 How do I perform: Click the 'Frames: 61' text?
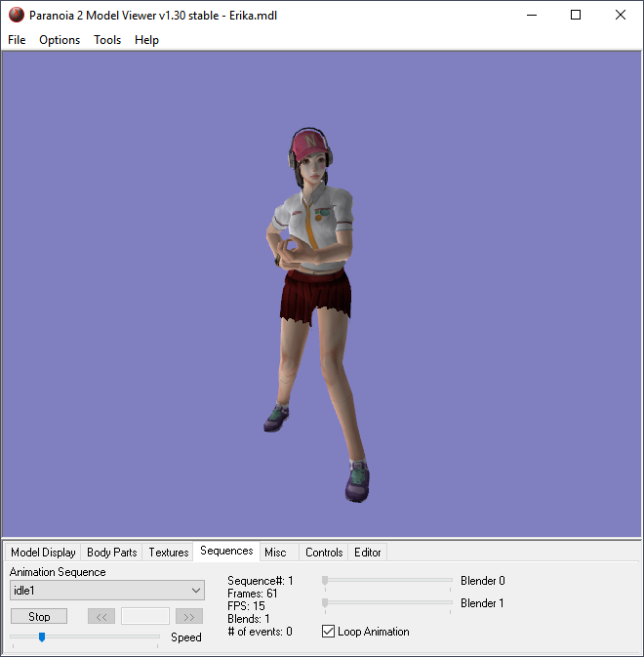252,594
